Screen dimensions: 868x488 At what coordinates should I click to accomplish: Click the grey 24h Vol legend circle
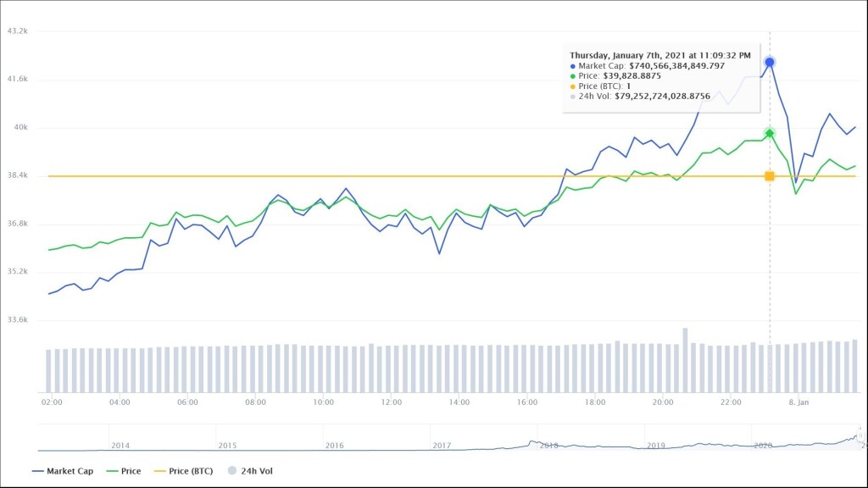[233, 471]
